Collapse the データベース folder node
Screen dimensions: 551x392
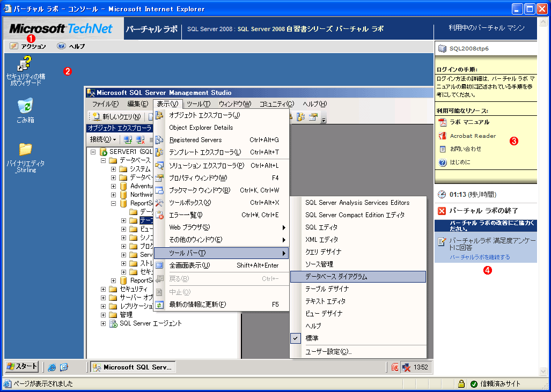point(104,160)
